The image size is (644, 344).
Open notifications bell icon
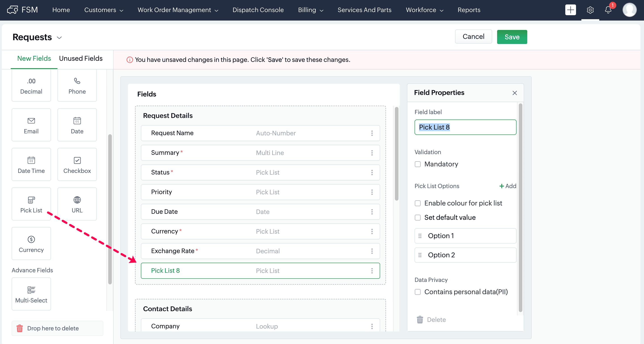608,10
